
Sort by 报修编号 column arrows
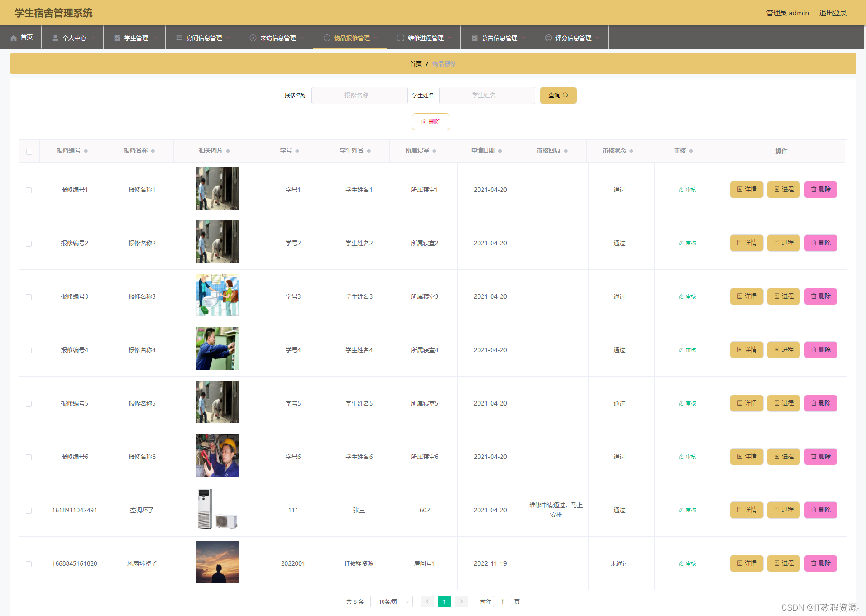click(86, 151)
